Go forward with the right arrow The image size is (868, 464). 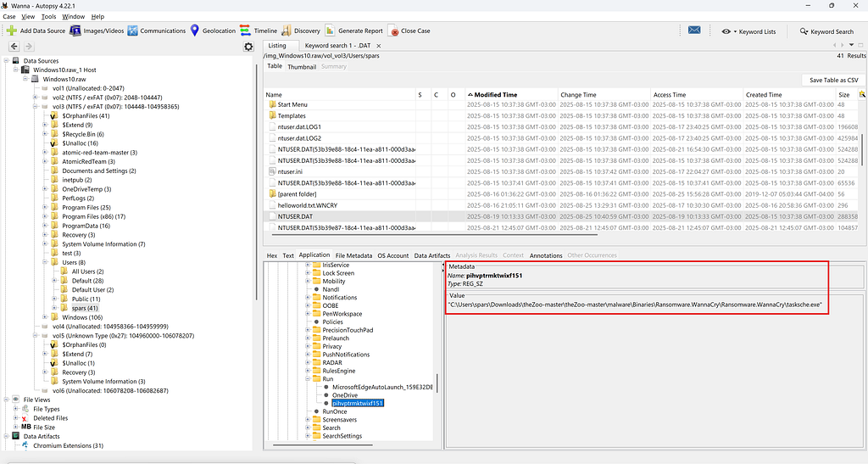pyautogui.click(x=29, y=47)
